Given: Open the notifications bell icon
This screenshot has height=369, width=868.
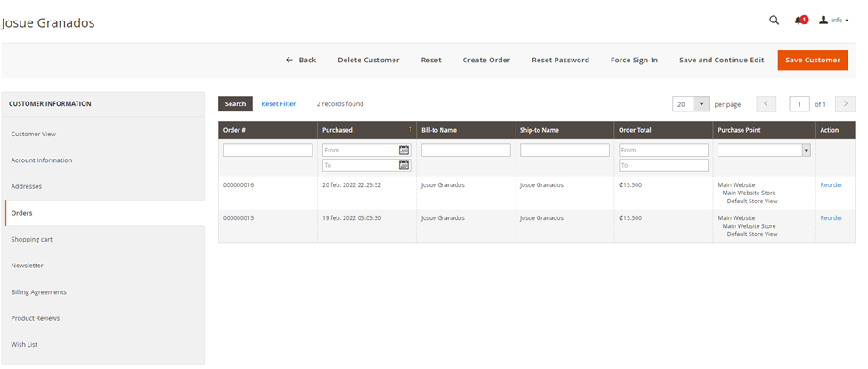Looking at the screenshot, I should [800, 20].
